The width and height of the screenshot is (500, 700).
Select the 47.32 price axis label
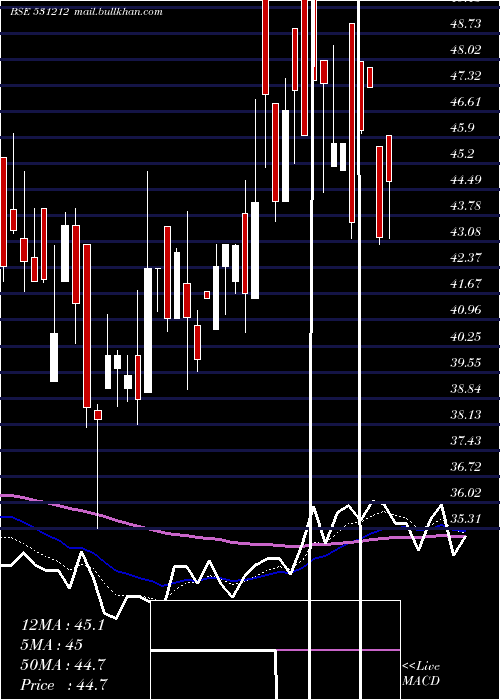click(x=466, y=75)
